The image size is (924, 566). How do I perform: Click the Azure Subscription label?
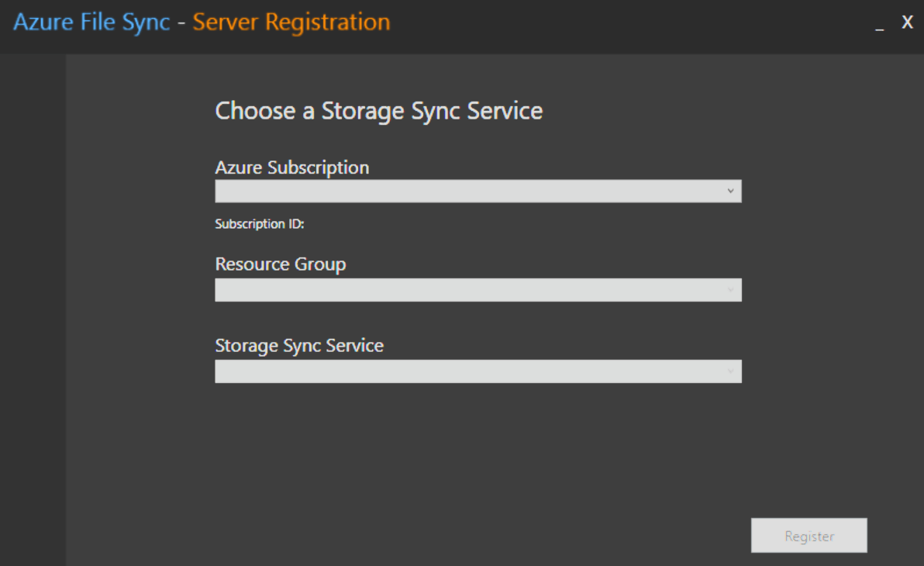292,167
